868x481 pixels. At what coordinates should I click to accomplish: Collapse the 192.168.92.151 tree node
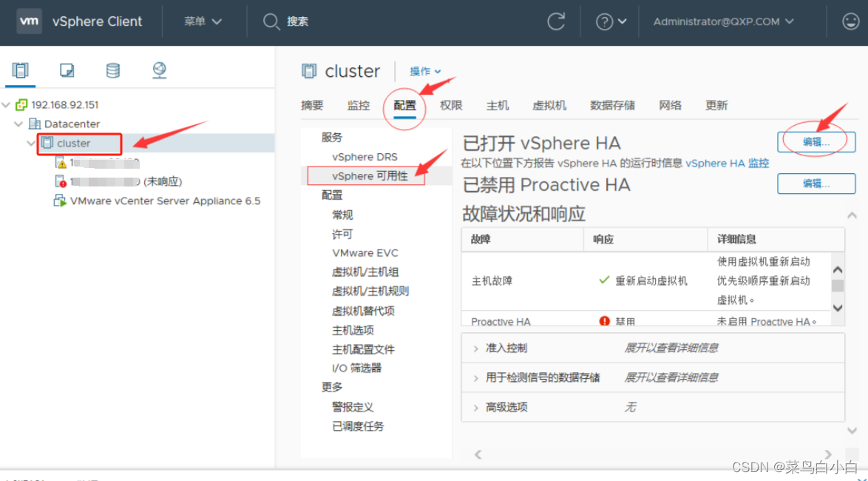click(x=6, y=105)
